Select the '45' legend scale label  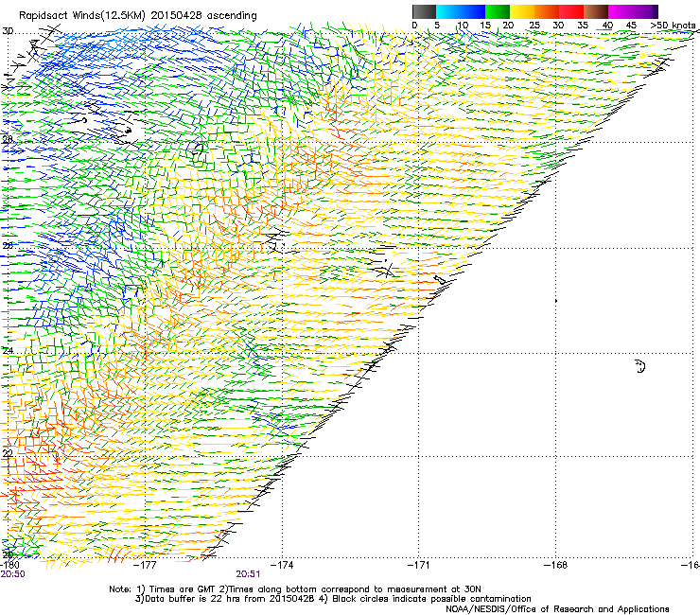(631, 26)
